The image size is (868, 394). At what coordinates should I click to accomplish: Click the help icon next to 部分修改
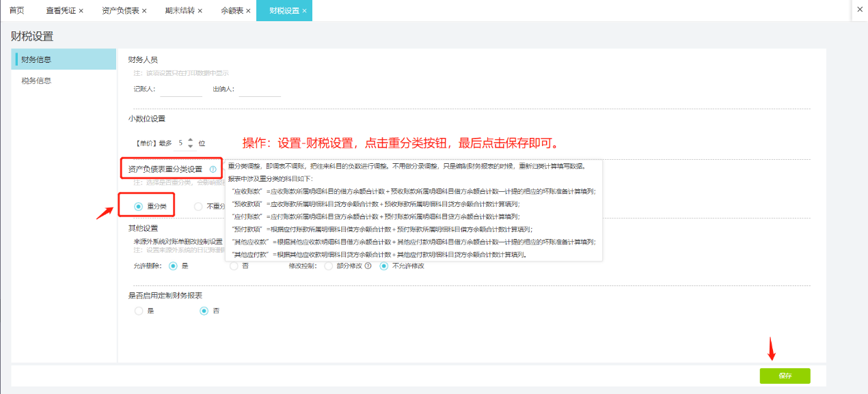(x=368, y=266)
